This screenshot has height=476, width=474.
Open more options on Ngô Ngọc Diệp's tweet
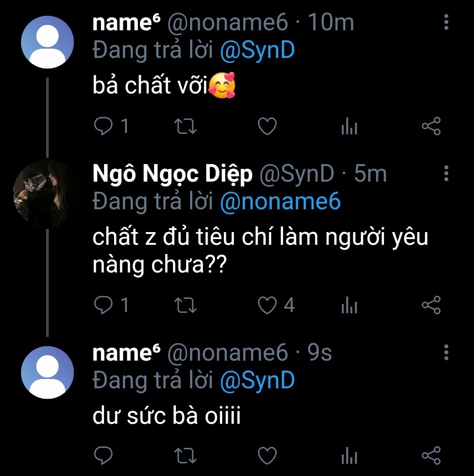[446, 174]
